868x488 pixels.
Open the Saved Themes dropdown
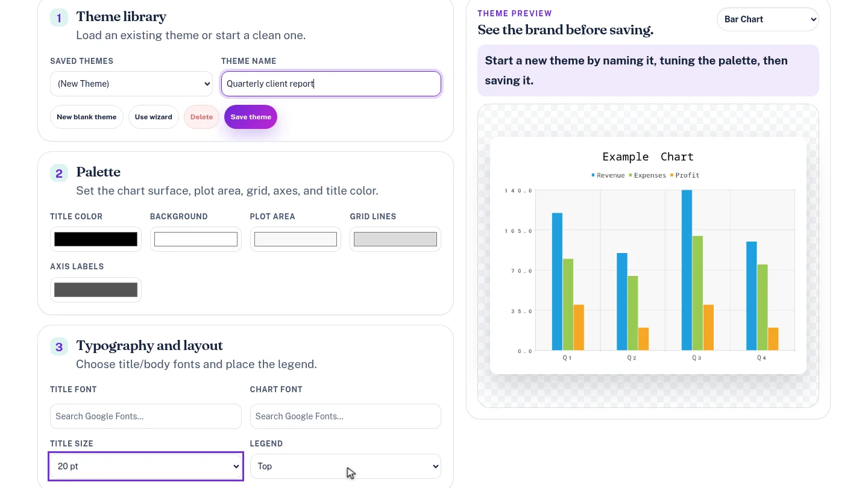[x=131, y=84]
